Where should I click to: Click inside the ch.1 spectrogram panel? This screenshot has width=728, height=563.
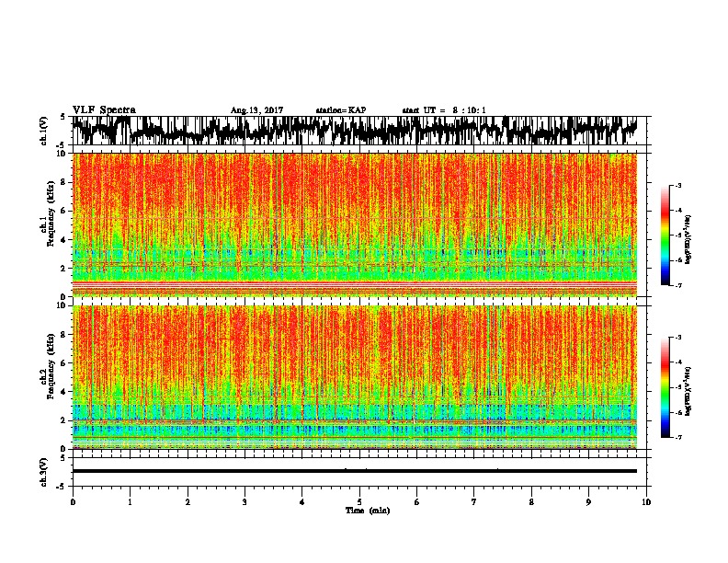(355, 224)
